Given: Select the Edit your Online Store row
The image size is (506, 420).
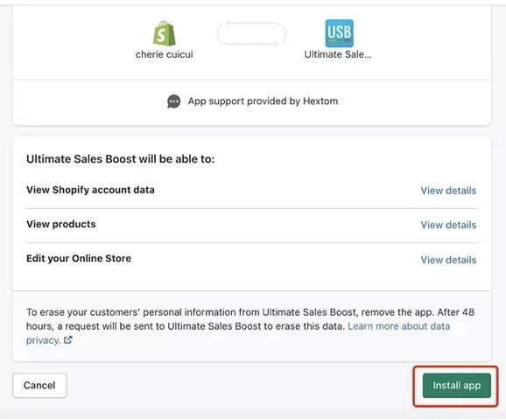Looking at the screenshot, I should 251,259.
